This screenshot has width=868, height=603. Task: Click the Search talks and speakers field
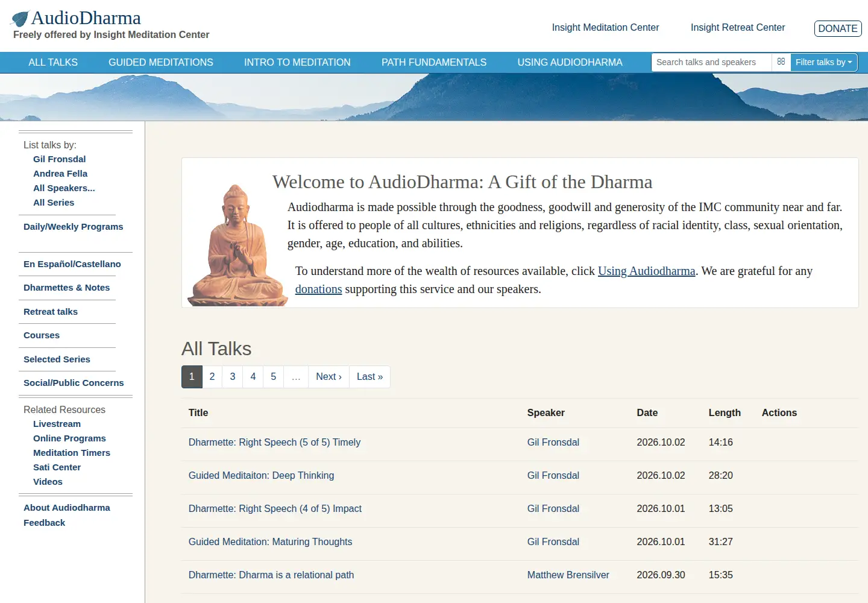pyautogui.click(x=711, y=62)
